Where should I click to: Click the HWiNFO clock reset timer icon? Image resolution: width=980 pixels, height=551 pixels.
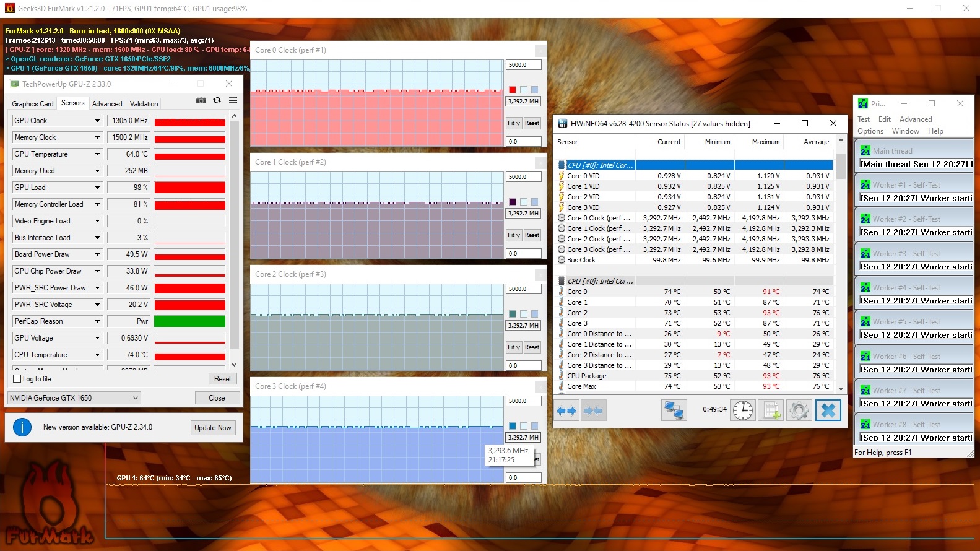[742, 410]
